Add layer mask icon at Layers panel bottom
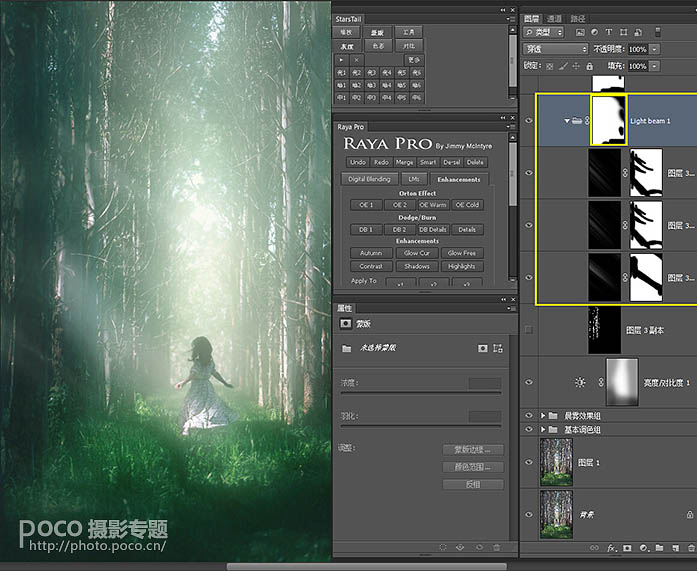Viewport: 697px width, 571px height. (627, 548)
